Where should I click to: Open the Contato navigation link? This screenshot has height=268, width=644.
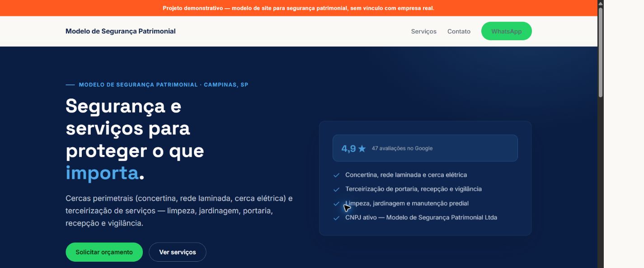coord(459,31)
